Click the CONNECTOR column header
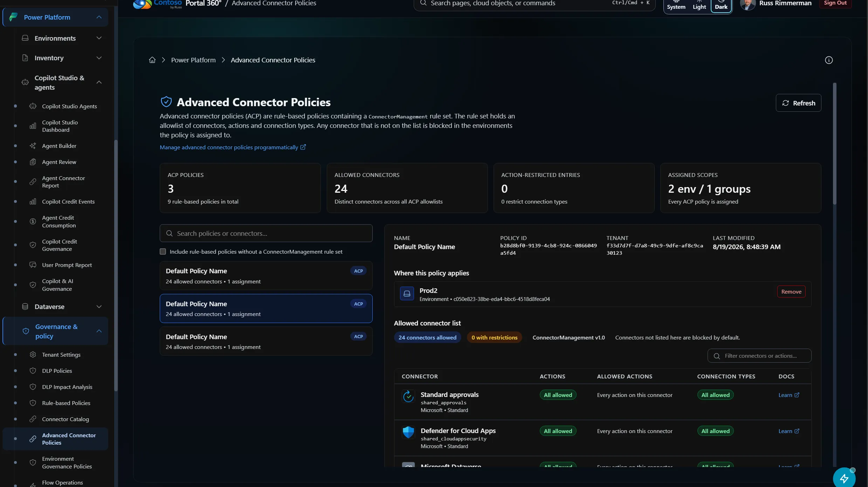This screenshot has height=487, width=868. 420,376
